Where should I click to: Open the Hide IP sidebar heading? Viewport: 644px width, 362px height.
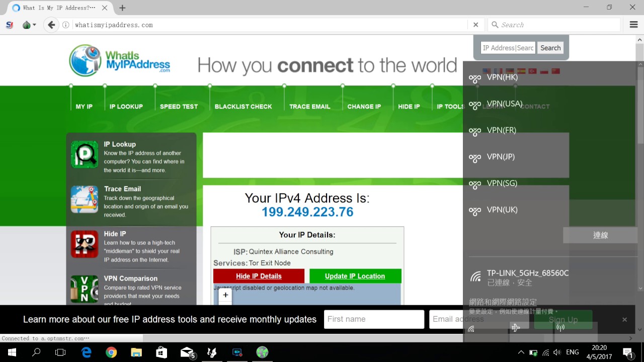point(115,234)
